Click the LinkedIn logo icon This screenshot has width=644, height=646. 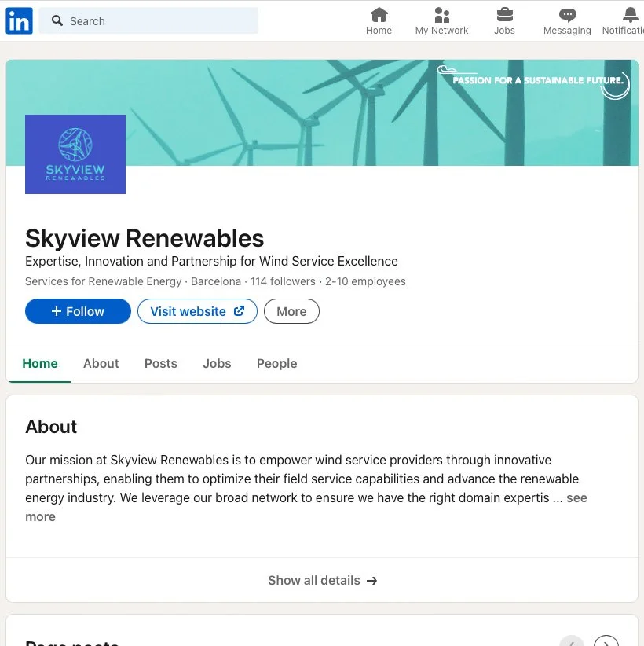pyautogui.click(x=19, y=20)
